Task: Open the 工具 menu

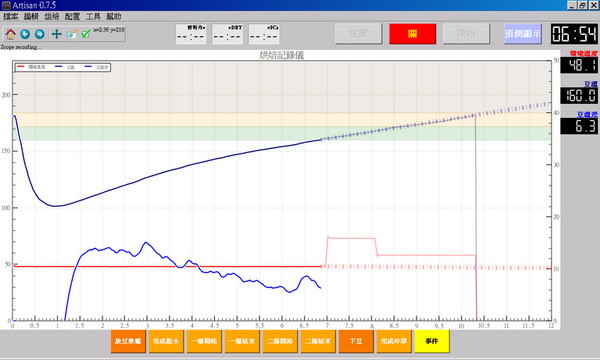Action: click(93, 16)
